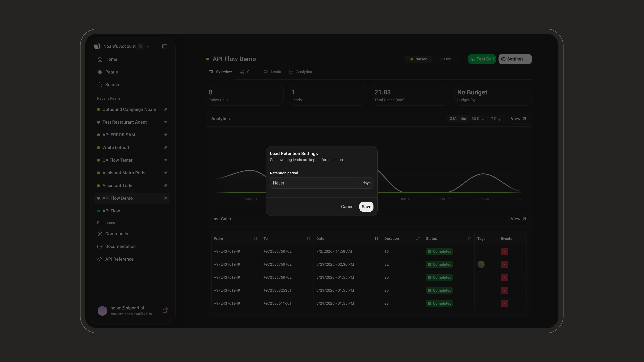Image resolution: width=644 pixels, height=362 pixels.
Task: Click the Today Calls stat card
Action: pos(245,95)
